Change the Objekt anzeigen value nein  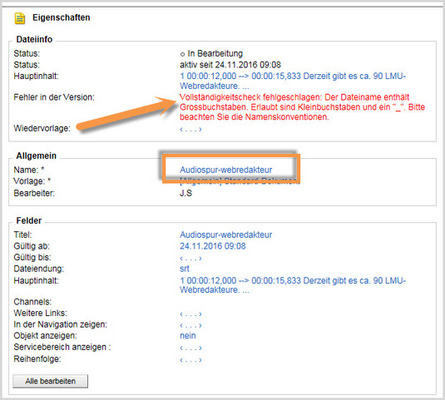click(x=188, y=336)
